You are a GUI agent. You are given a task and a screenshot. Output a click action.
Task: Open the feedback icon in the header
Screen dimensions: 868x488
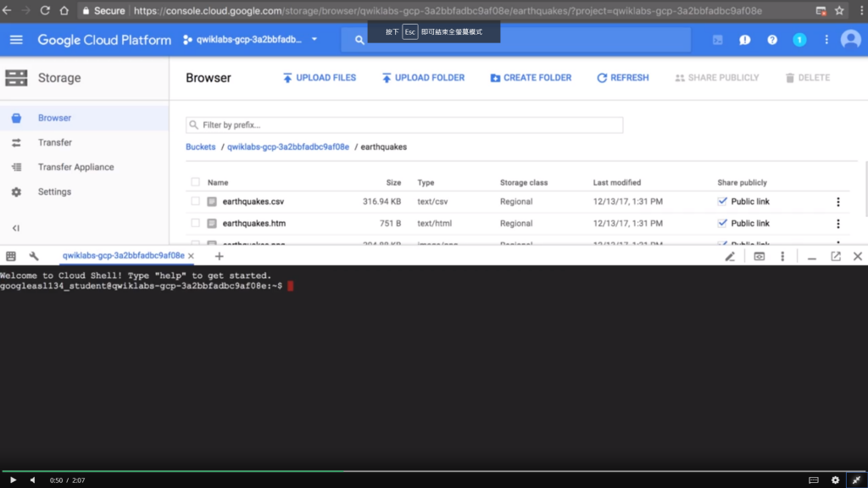click(x=744, y=40)
